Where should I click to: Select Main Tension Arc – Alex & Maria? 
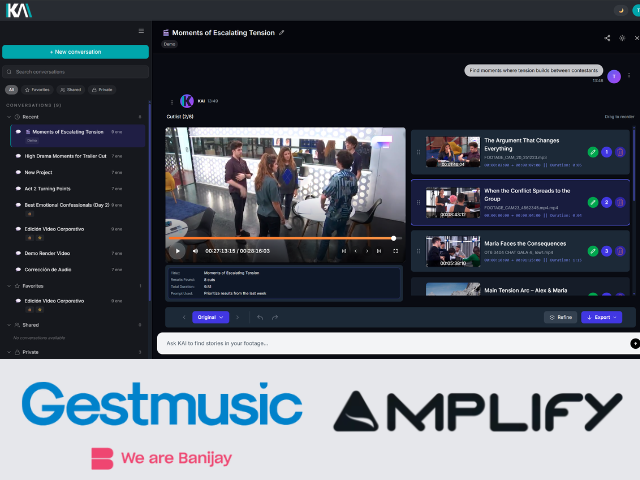pos(520,287)
